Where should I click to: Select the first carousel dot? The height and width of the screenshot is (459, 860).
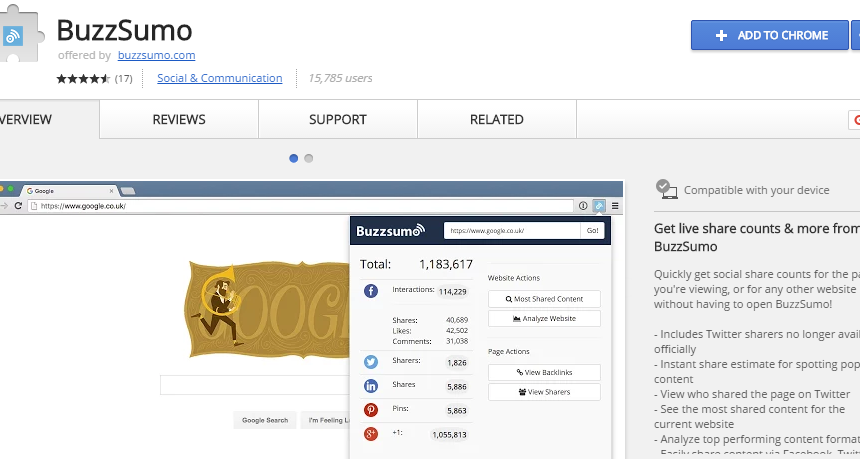tap(293, 158)
